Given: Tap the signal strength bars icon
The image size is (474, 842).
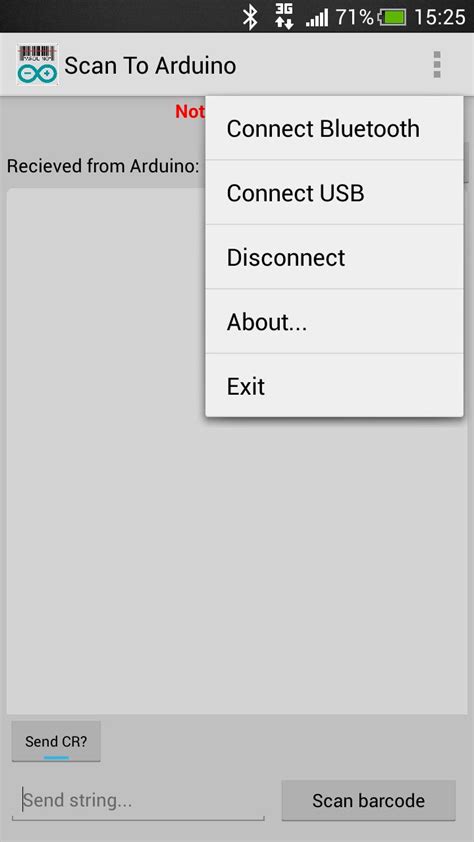Looking at the screenshot, I should [x=317, y=18].
